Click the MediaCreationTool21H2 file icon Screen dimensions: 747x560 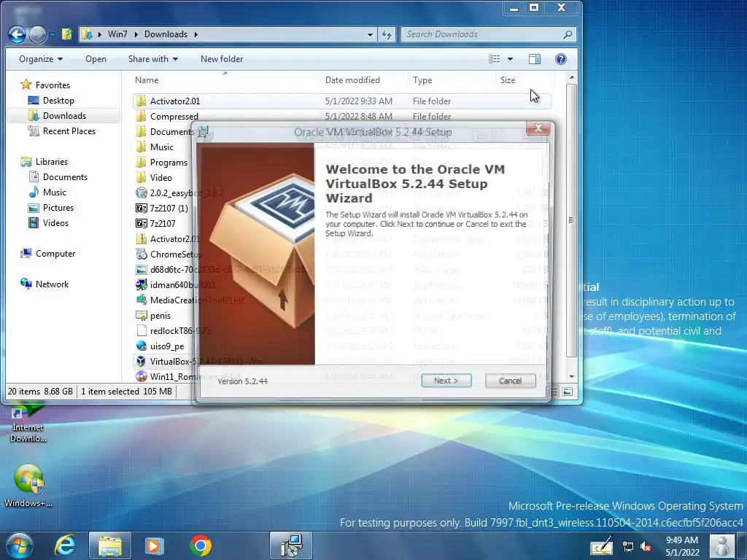141,300
